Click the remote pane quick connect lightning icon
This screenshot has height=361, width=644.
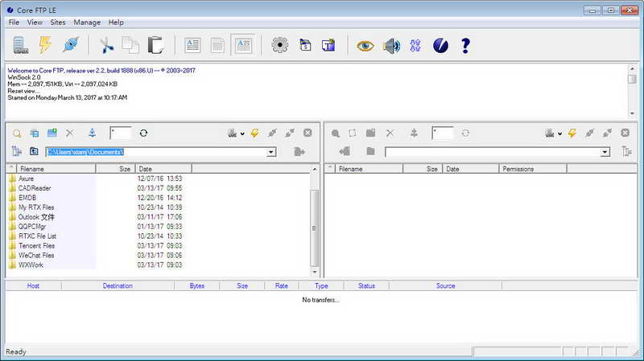[x=572, y=133]
